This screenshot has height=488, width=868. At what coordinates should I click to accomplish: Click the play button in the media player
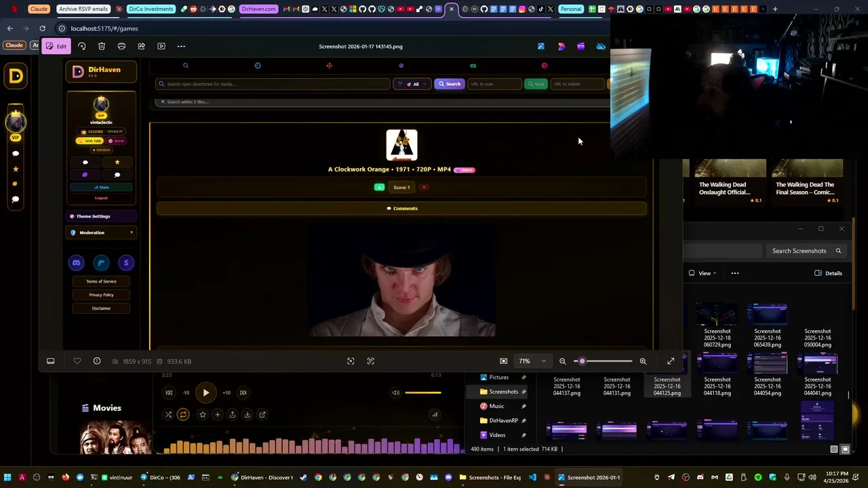coord(205,392)
